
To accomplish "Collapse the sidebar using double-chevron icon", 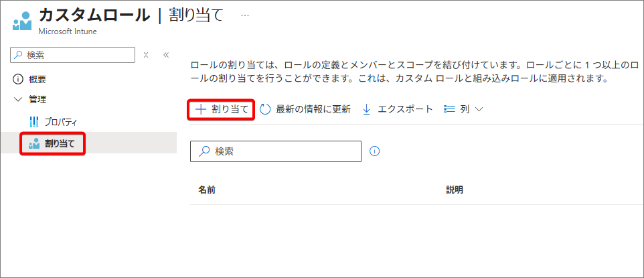I will tap(165, 55).
